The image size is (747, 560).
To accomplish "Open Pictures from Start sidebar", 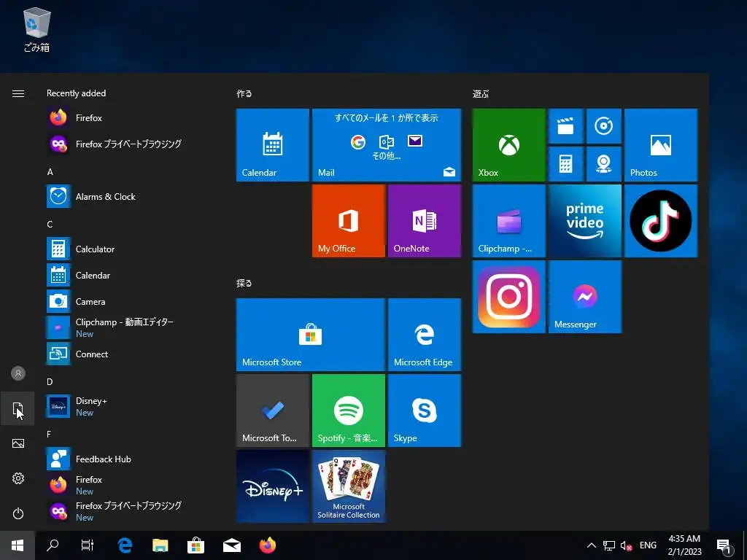I will click(x=18, y=443).
